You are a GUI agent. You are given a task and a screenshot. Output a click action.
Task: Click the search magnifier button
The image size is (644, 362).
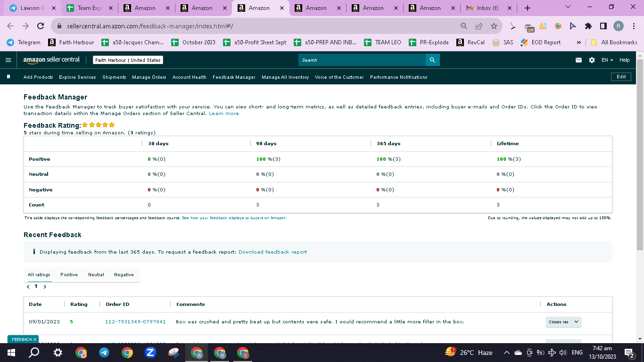pos(433,60)
